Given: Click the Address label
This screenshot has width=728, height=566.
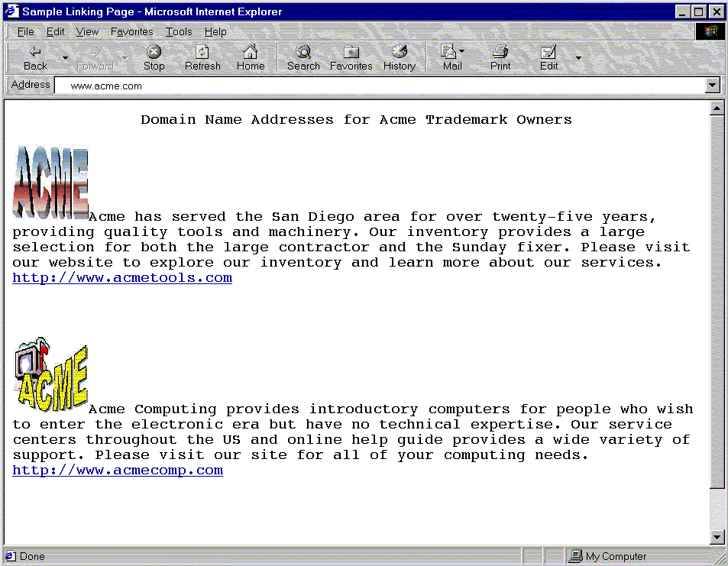Looking at the screenshot, I should [x=31, y=85].
